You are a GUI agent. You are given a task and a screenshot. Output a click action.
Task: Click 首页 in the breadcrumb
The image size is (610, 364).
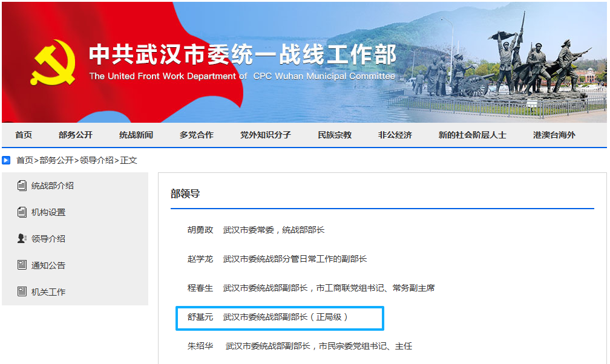pyautogui.click(x=24, y=160)
